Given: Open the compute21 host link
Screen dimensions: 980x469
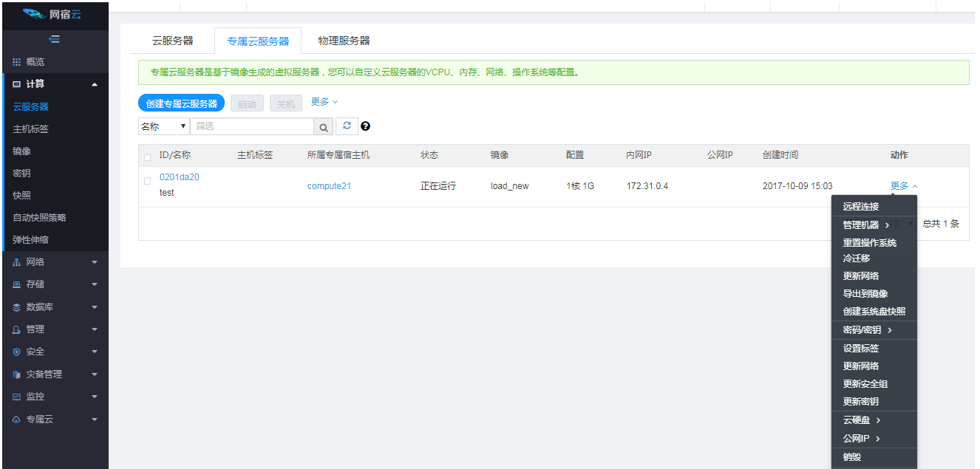Looking at the screenshot, I should click(329, 185).
